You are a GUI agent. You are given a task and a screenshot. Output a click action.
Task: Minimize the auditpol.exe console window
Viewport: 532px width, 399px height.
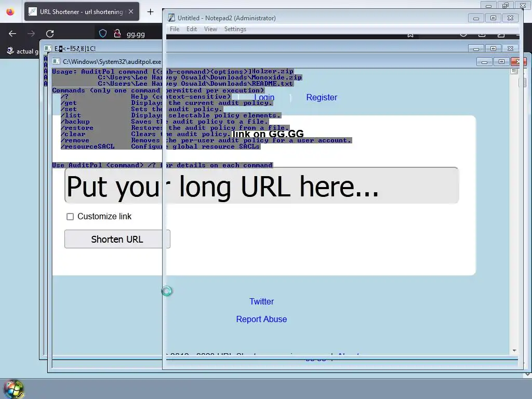(x=484, y=62)
